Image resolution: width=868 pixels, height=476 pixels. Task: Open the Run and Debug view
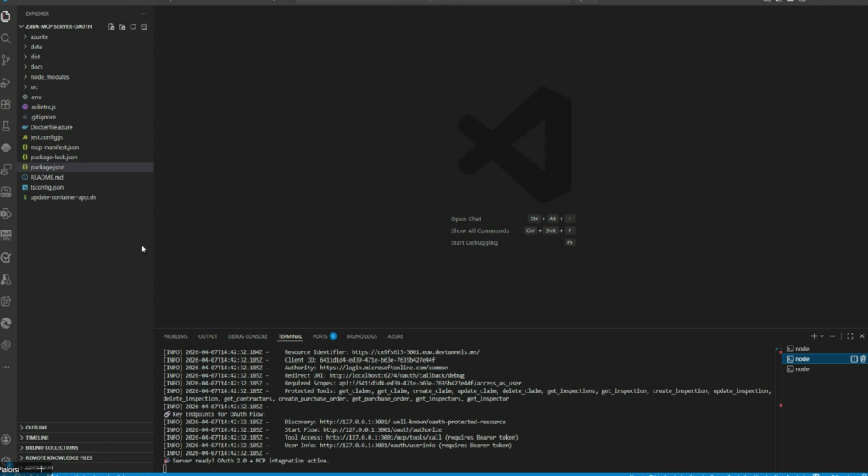6,83
